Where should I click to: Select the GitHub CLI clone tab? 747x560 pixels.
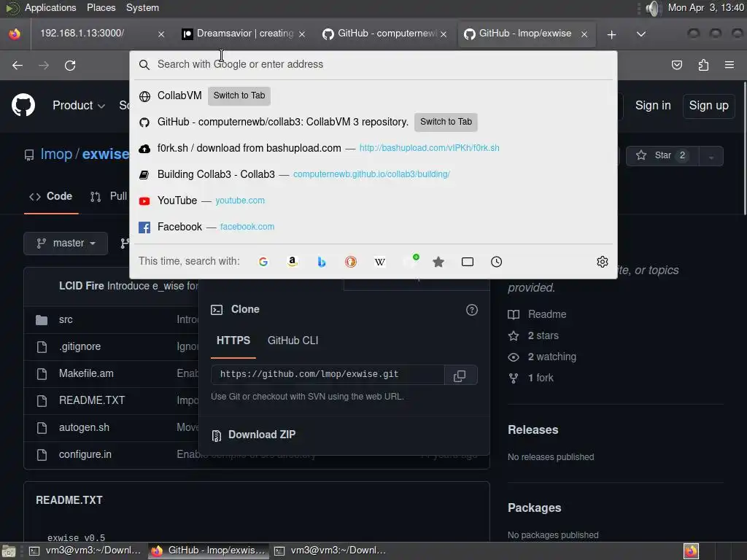click(x=293, y=341)
